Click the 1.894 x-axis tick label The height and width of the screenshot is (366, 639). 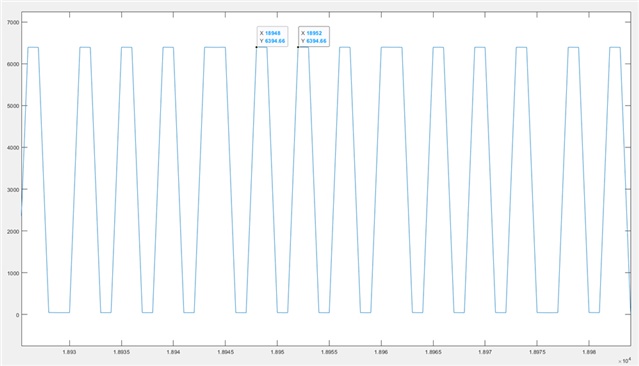173,352
